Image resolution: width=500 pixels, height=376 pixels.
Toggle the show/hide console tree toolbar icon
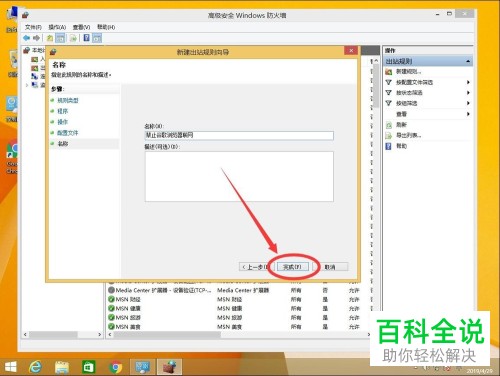click(x=60, y=38)
